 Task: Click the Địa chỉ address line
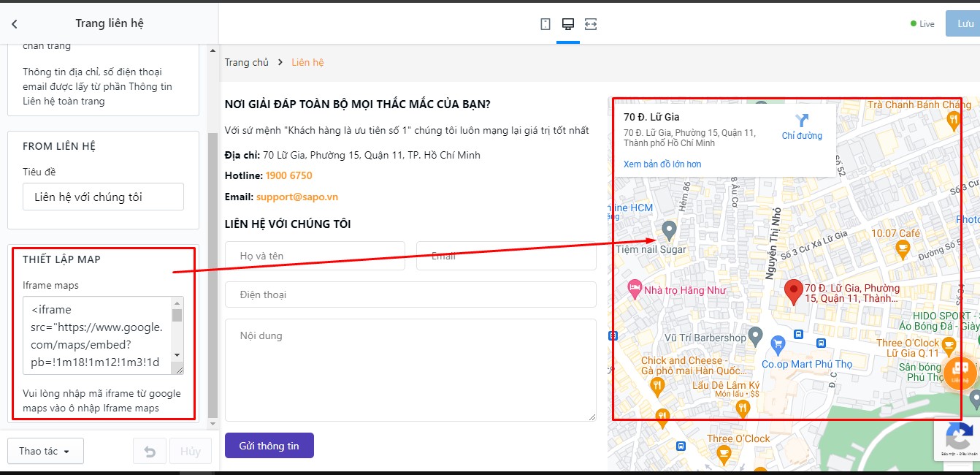[x=353, y=155]
